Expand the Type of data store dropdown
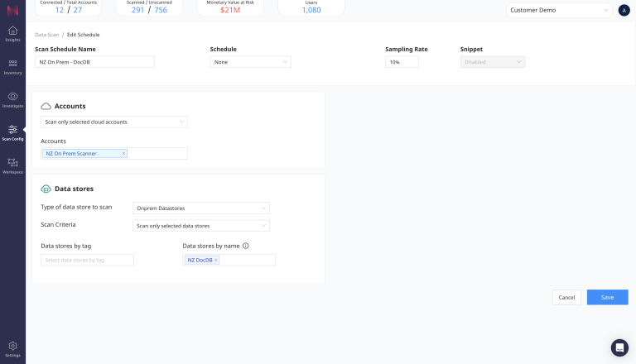This screenshot has width=636, height=364. (201, 208)
